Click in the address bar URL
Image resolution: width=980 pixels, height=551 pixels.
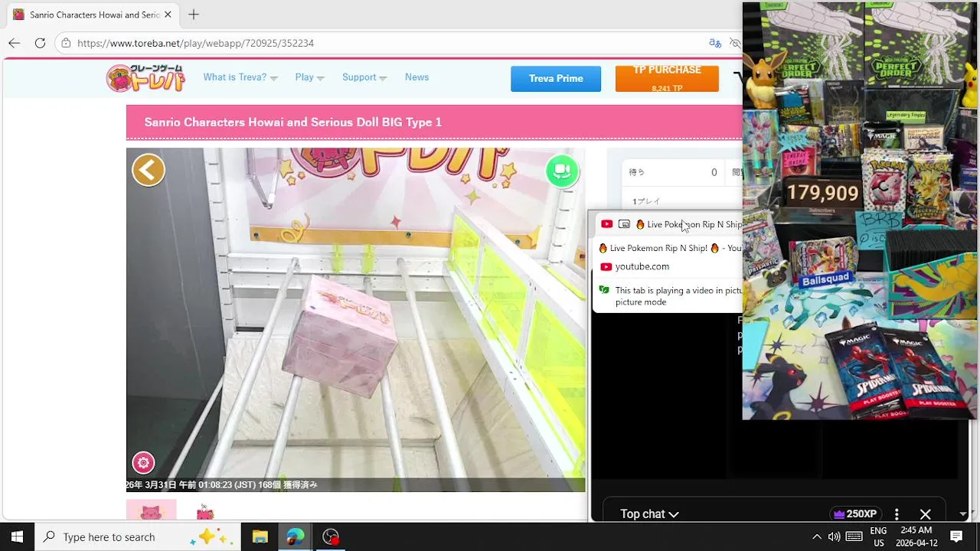(x=196, y=43)
